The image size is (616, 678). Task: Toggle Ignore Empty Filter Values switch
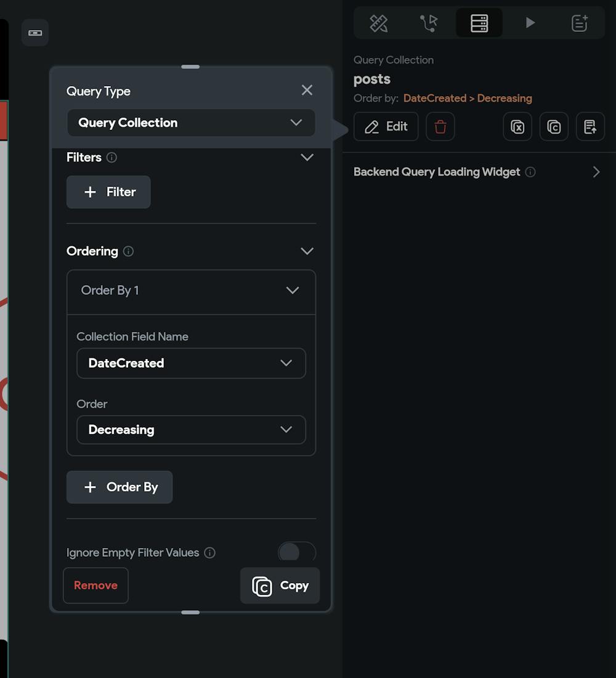pyautogui.click(x=296, y=552)
